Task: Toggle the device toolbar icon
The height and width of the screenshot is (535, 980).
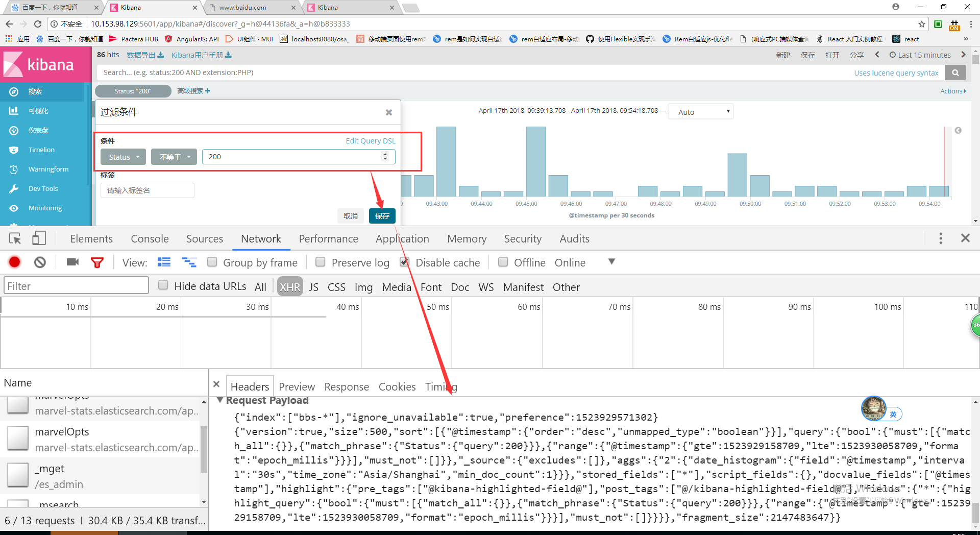Action: 39,238
